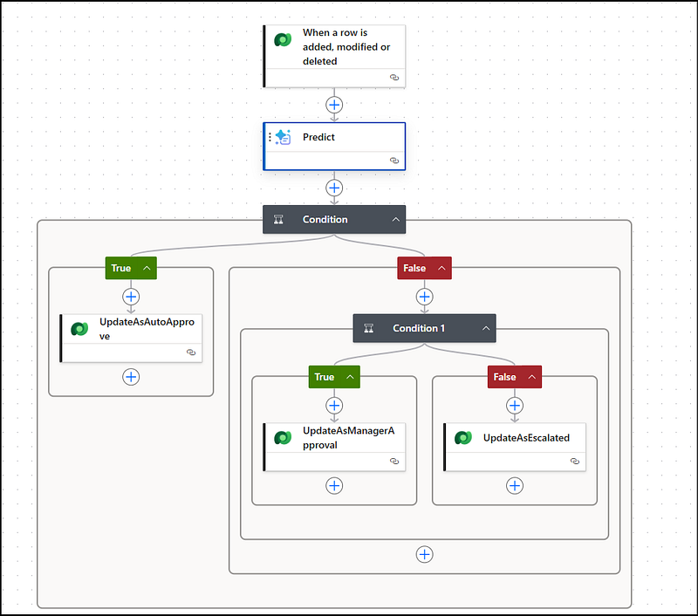The image size is (698, 616).
Task: Click the Condition header's control icon
Action: [278, 219]
